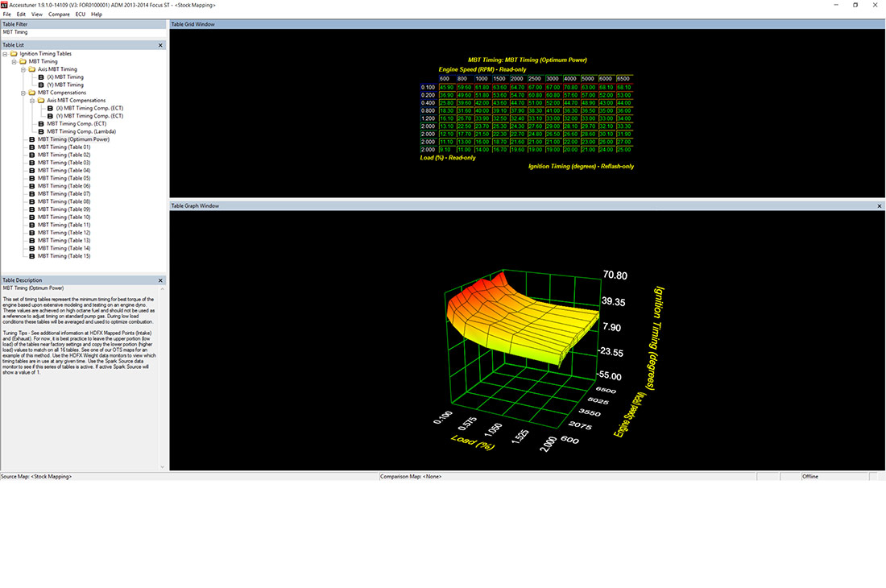
Task: Click the Table Grid Window title bar
Action: pyautogui.click(x=528, y=24)
